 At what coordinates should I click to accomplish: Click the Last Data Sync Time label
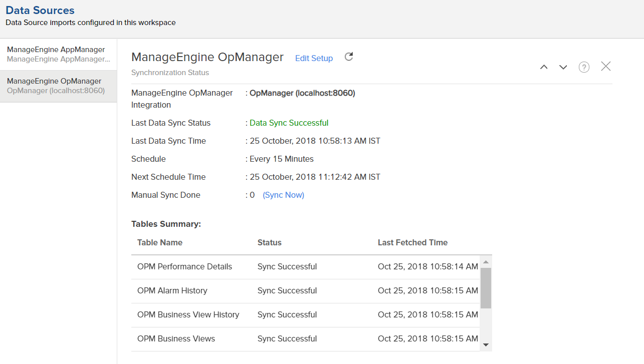coord(168,141)
